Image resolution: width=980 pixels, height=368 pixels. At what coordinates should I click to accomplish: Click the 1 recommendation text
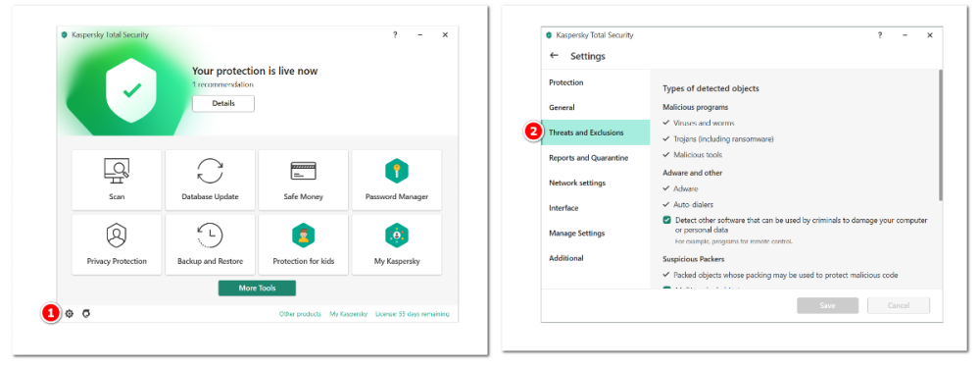click(x=222, y=83)
